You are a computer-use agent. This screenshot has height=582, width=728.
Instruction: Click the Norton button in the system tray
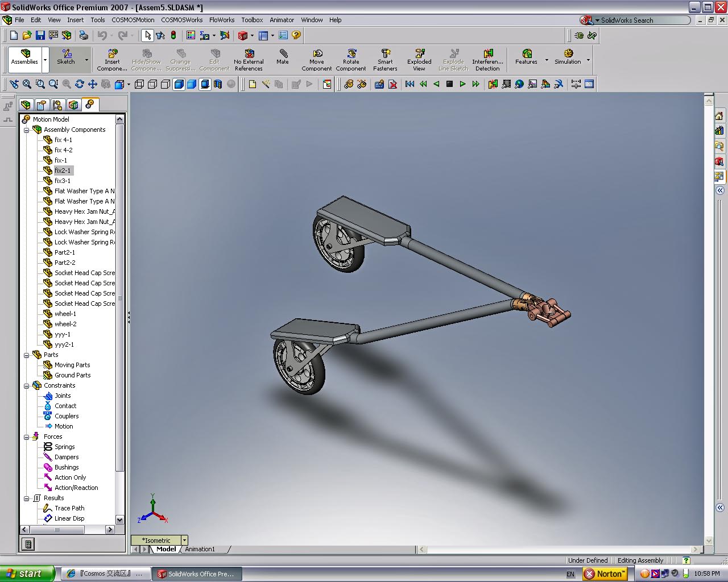605,574
